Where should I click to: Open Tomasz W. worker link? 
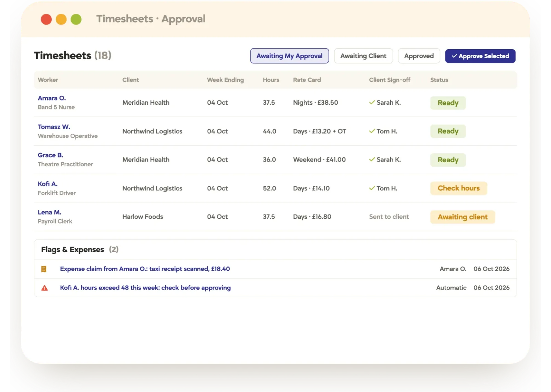click(x=54, y=127)
